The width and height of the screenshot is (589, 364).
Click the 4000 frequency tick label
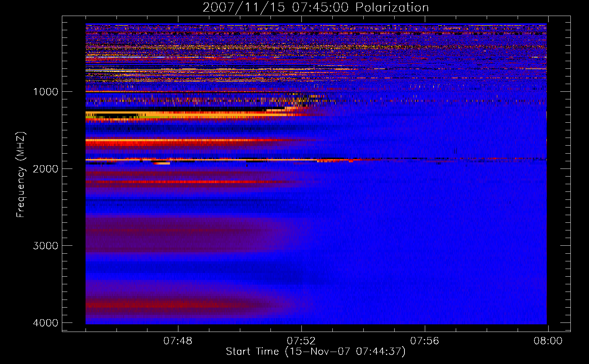[x=46, y=323]
